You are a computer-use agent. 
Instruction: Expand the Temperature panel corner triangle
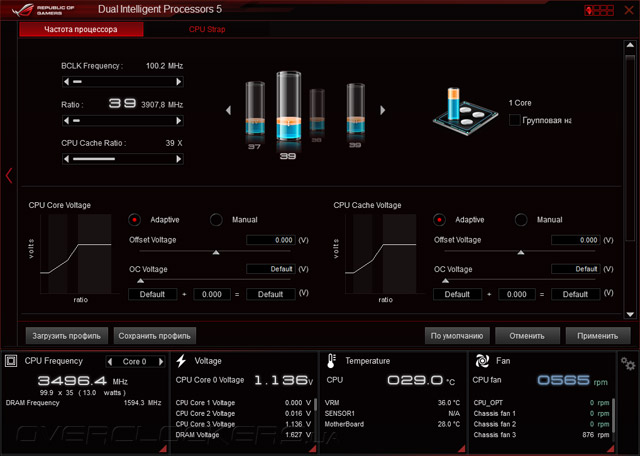462,449
